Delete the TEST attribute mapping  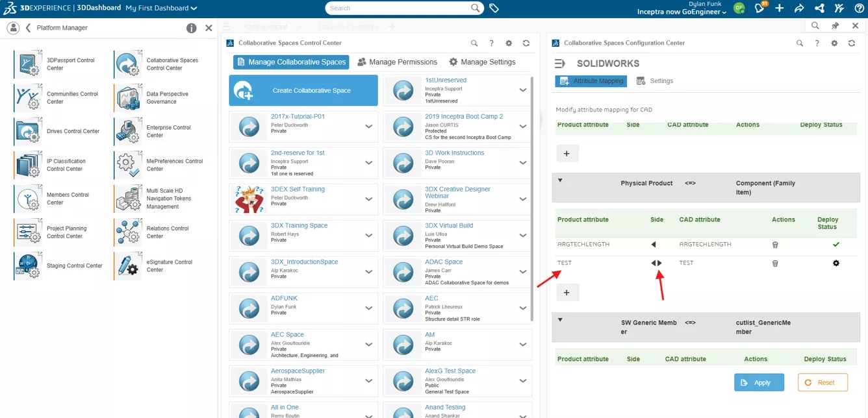(774, 264)
